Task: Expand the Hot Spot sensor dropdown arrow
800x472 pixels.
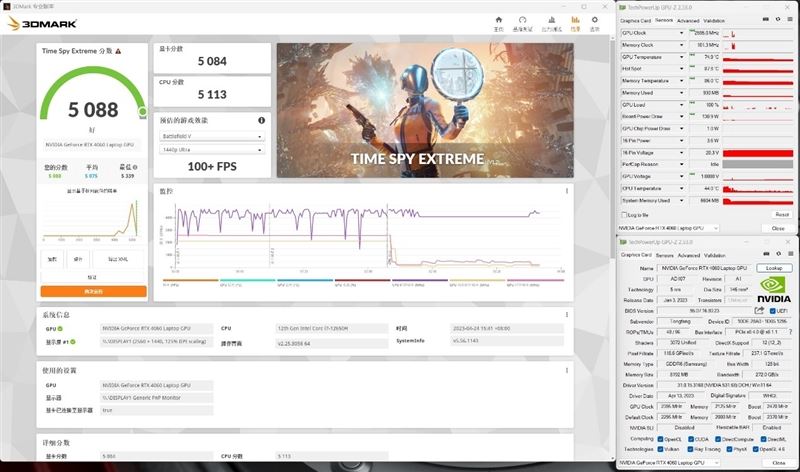Action: pos(681,68)
